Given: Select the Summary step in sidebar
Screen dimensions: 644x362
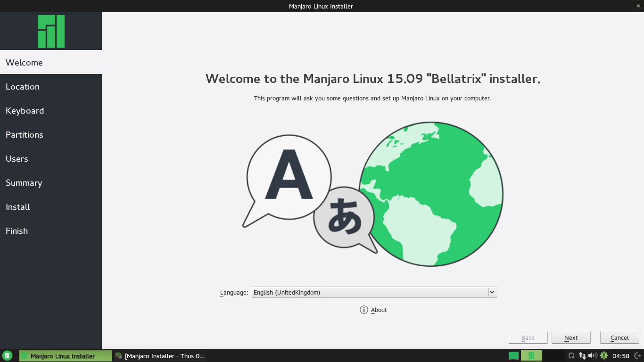Looking at the screenshot, I should pos(51,182).
